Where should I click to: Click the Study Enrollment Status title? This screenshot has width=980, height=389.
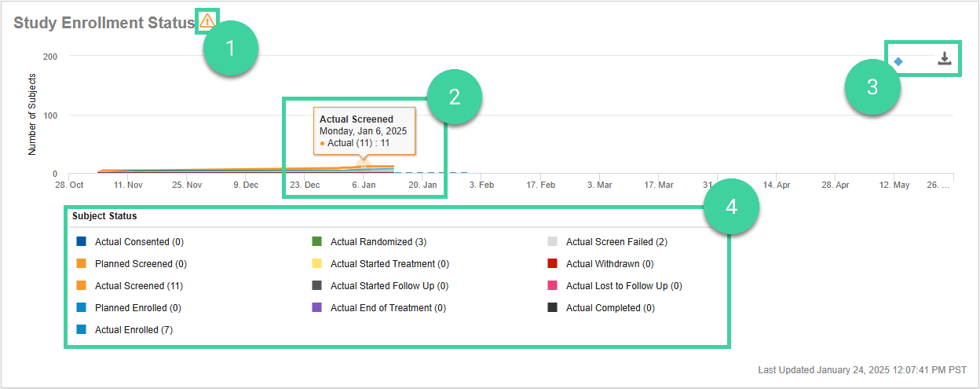104,22
